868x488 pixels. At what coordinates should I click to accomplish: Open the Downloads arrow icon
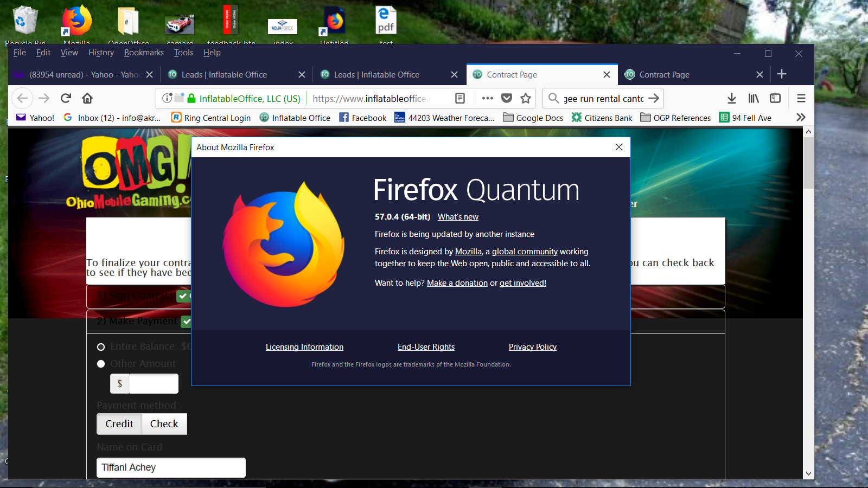[731, 98]
